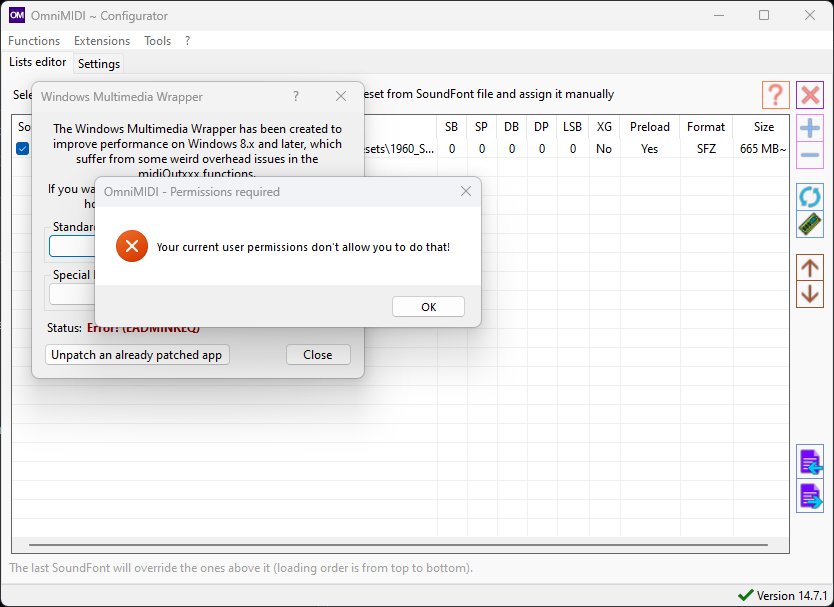The image size is (834, 607).
Task: Import a SoundFont list with the document icon
Action: (810, 462)
